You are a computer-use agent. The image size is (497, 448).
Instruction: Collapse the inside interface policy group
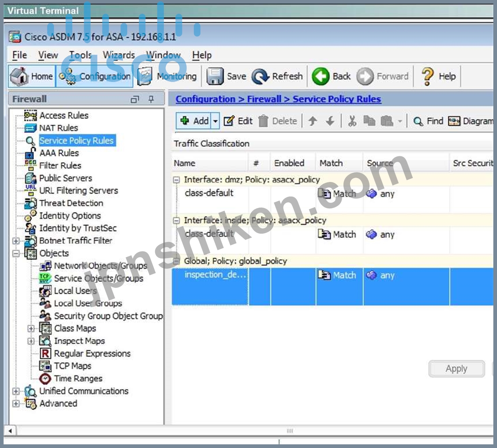pyautogui.click(x=176, y=221)
